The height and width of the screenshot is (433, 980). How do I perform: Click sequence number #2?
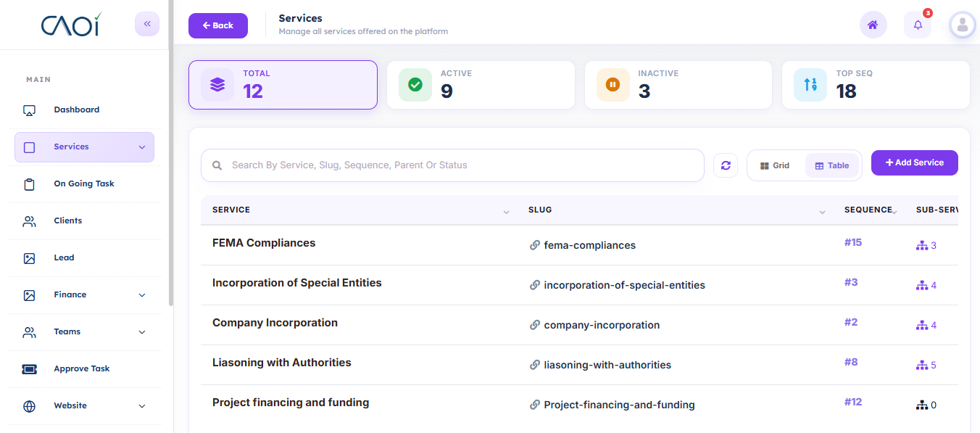(851, 322)
